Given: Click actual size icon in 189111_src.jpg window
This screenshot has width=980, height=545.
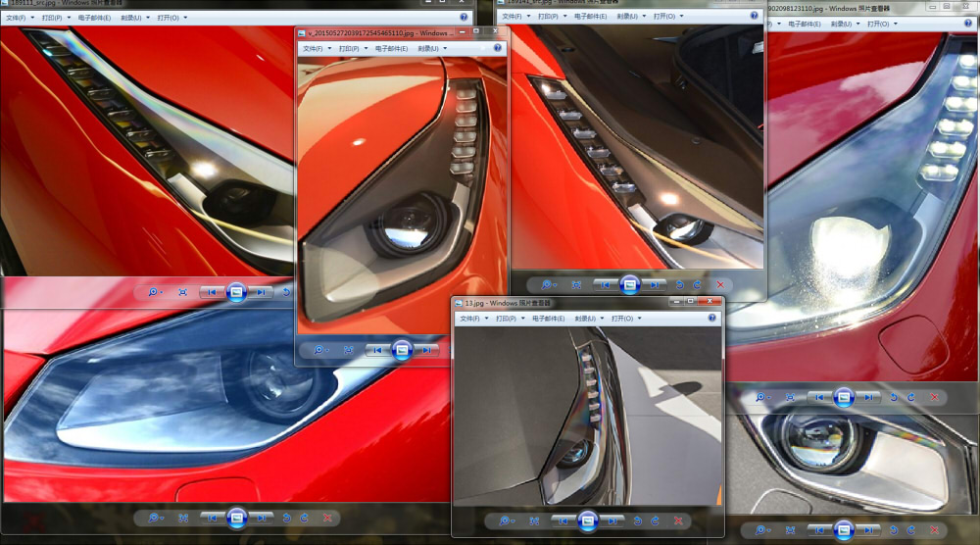Looking at the screenshot, I should coord(183,292).
